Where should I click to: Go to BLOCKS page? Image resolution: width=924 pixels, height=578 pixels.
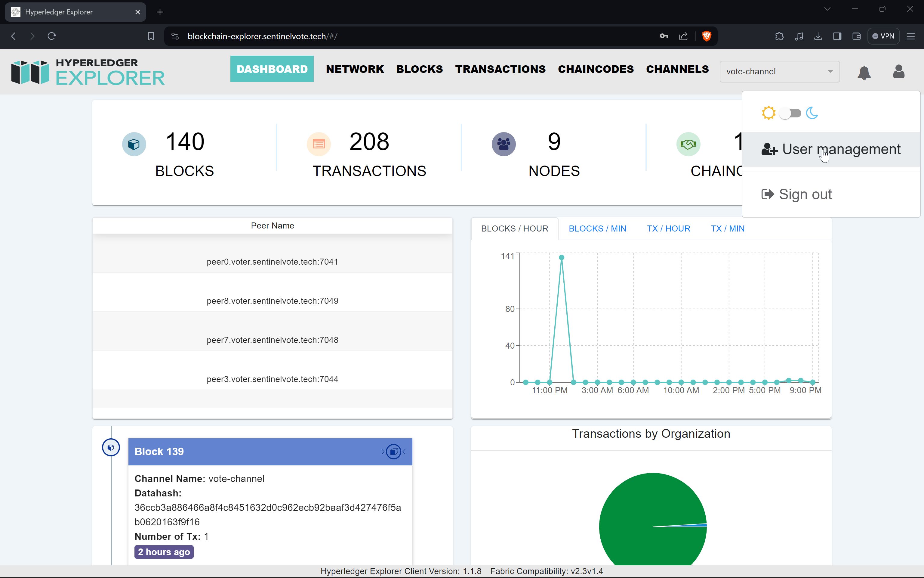click(x=419, y=69)
